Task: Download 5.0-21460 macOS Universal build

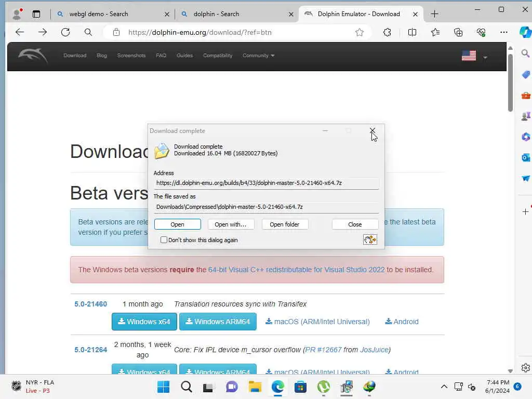Action: click(x=317, y=321)
